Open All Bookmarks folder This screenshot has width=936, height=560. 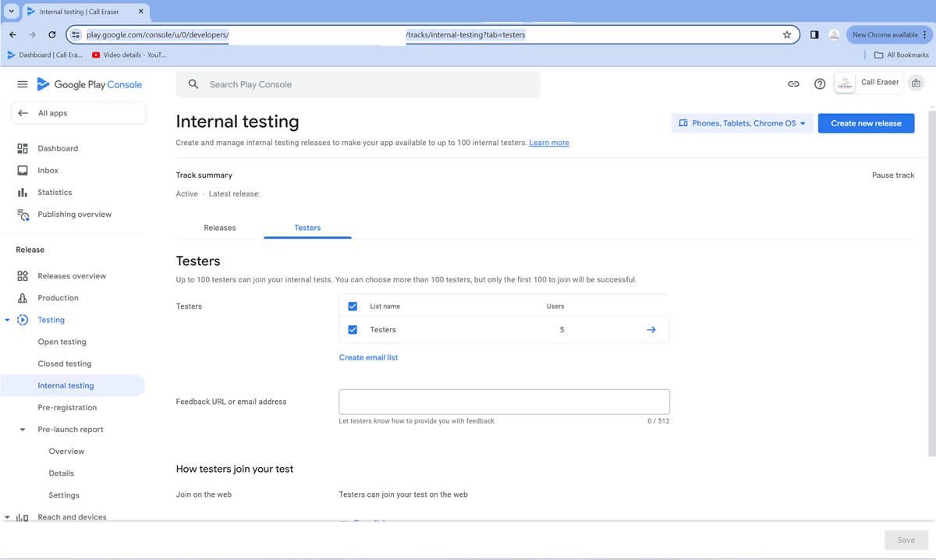click(x=902, y=55)
